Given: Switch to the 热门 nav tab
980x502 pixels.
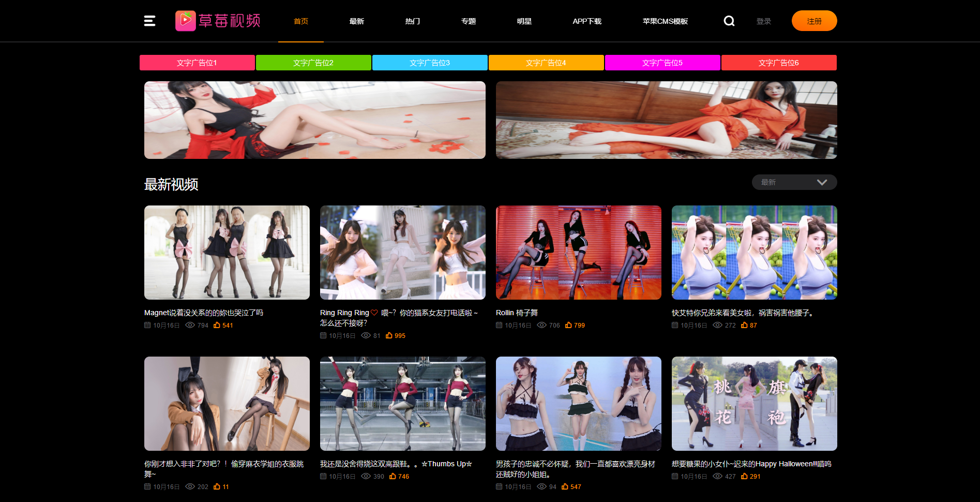Looking at the screenshot, I should [x=412, y=21].
